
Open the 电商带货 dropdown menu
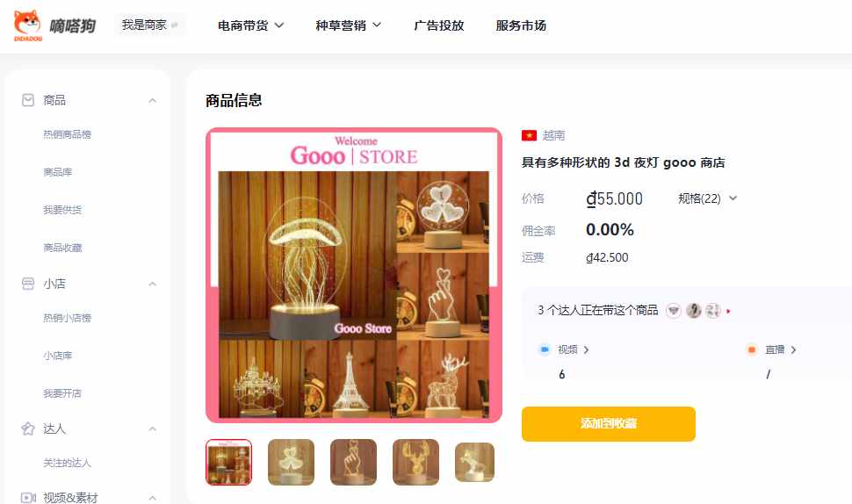[x=250, y=25]
